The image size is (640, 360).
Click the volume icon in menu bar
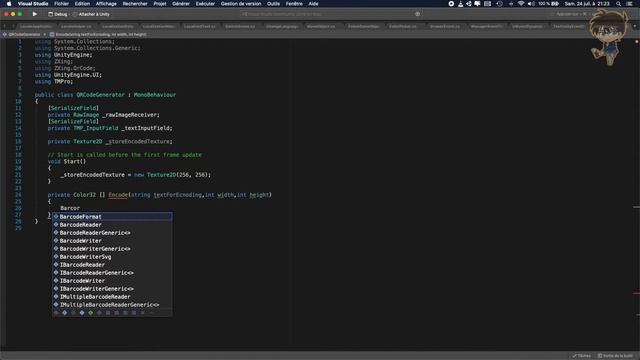click(x=531, y=4)
